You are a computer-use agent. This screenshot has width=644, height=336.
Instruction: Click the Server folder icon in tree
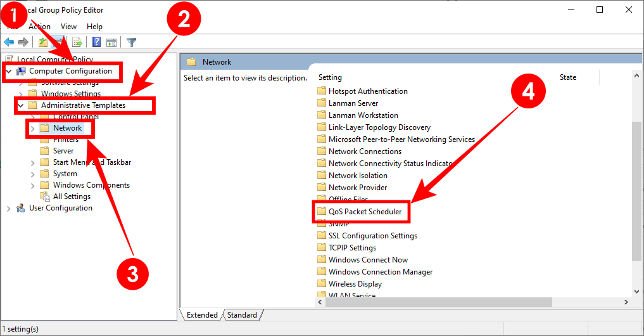44,150
